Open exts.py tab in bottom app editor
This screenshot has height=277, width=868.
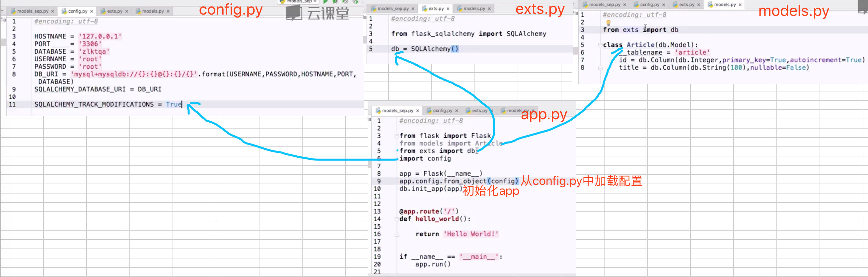479,111
